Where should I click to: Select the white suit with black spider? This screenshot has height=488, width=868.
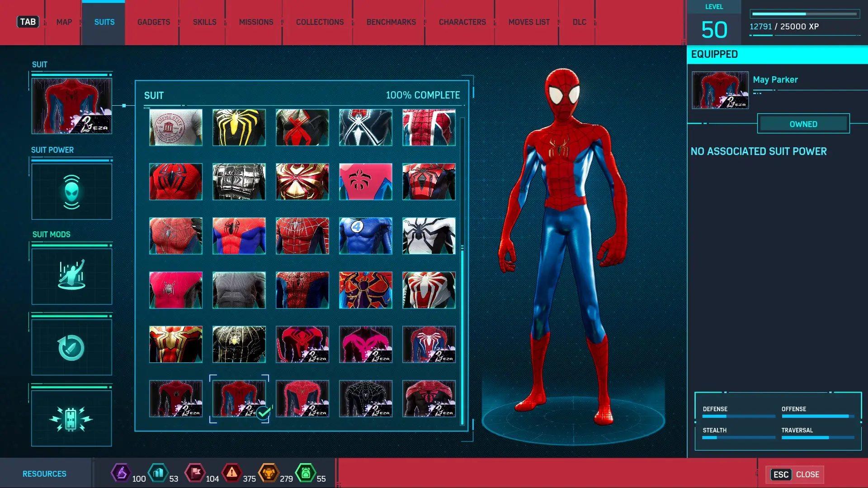coord(429,236)
